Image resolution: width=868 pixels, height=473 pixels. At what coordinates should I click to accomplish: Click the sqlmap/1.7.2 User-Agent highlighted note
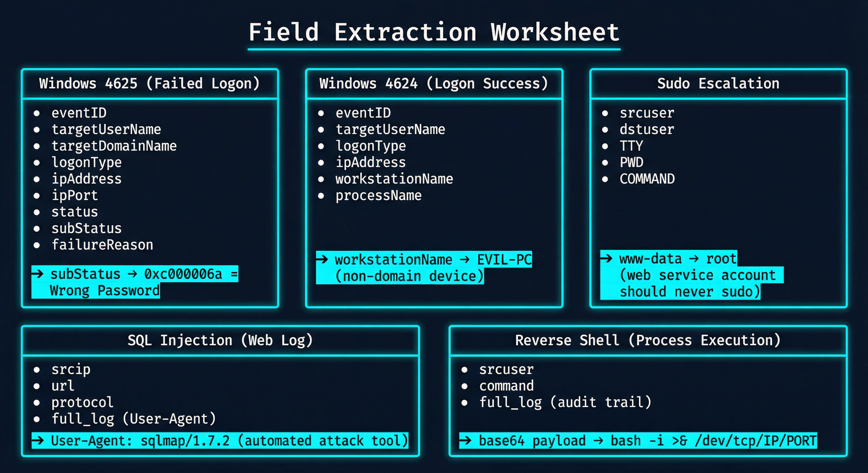[219, 440]
